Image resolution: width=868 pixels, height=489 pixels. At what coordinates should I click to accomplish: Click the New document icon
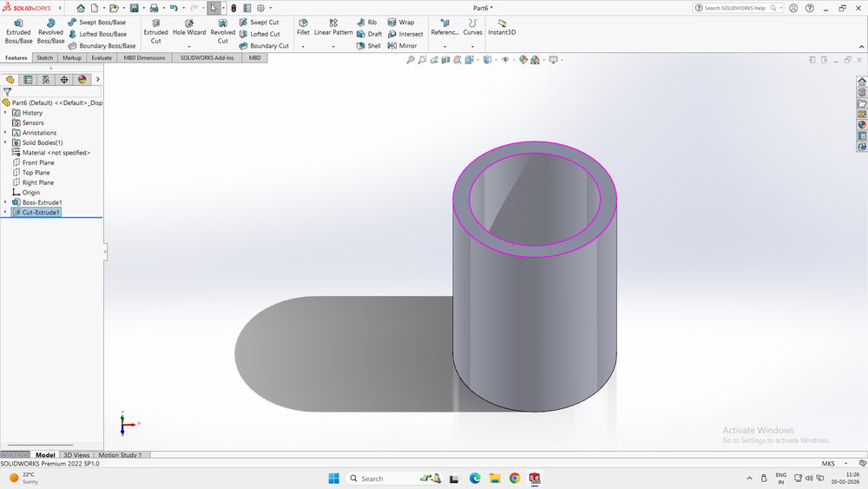pos(95,8)
